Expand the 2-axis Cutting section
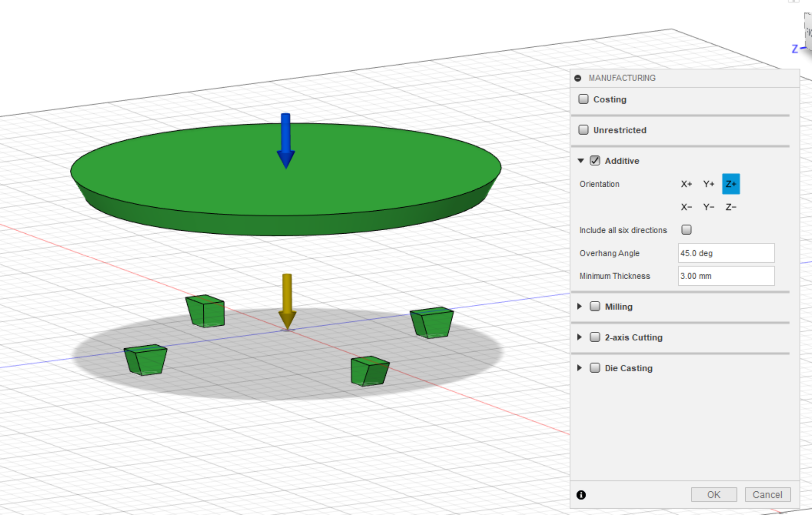 coord(580,337)
